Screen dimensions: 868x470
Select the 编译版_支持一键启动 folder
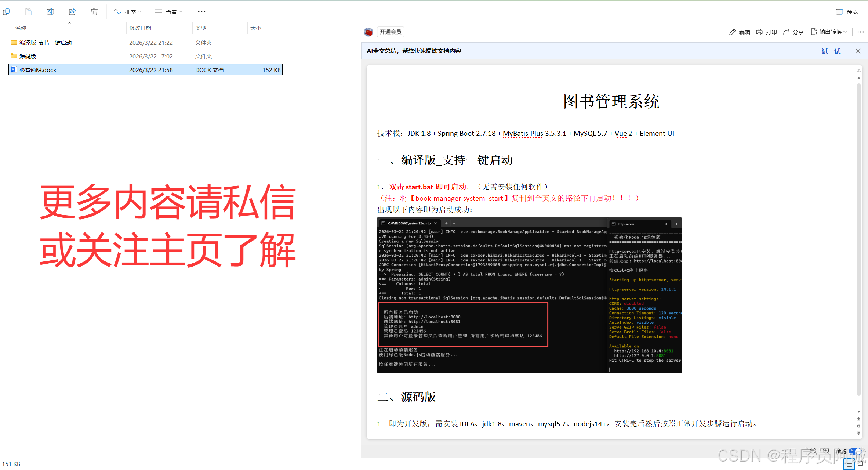[46, 43]
